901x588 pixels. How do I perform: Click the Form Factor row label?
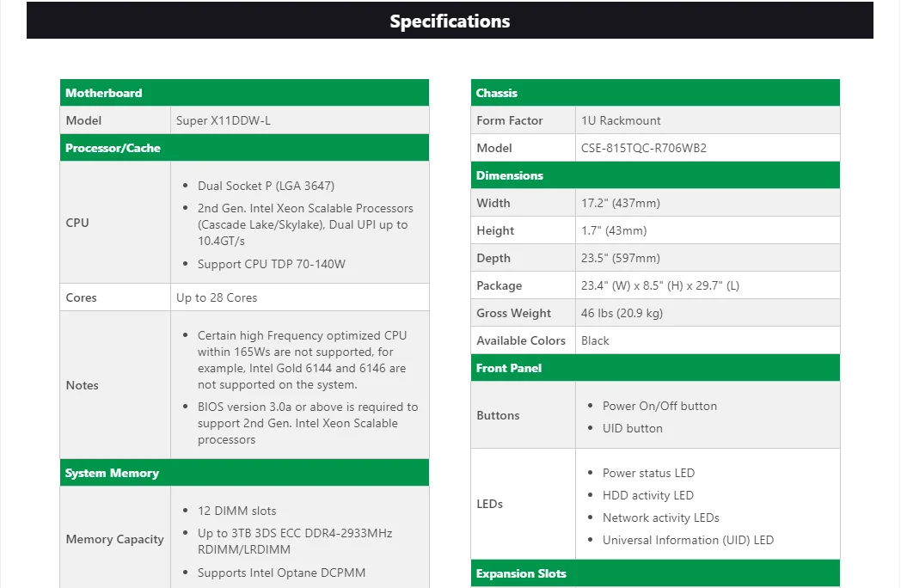pyautogui.click(x=509, y=120)
